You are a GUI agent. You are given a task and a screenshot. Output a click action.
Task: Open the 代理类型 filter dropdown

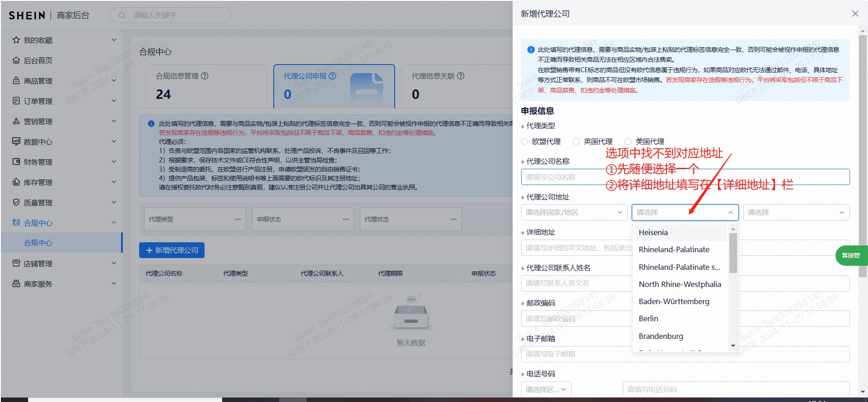tap(195, 219)
